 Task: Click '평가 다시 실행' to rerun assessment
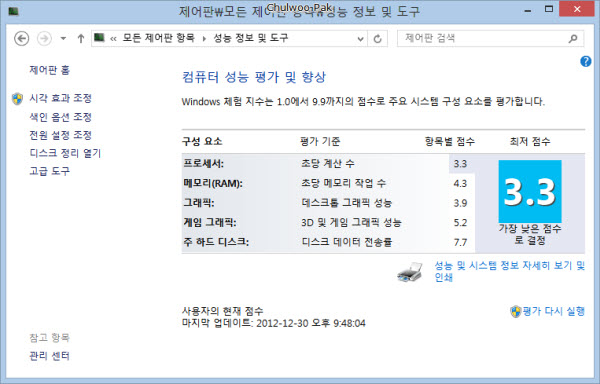click(x=553, y=311)
